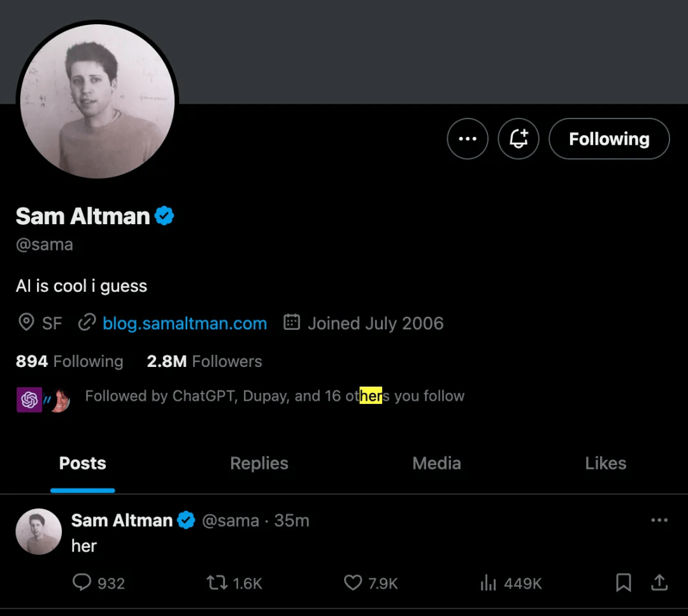Toggle the Following button
Screen dimensions: 688x616
[x=609, y=139]
